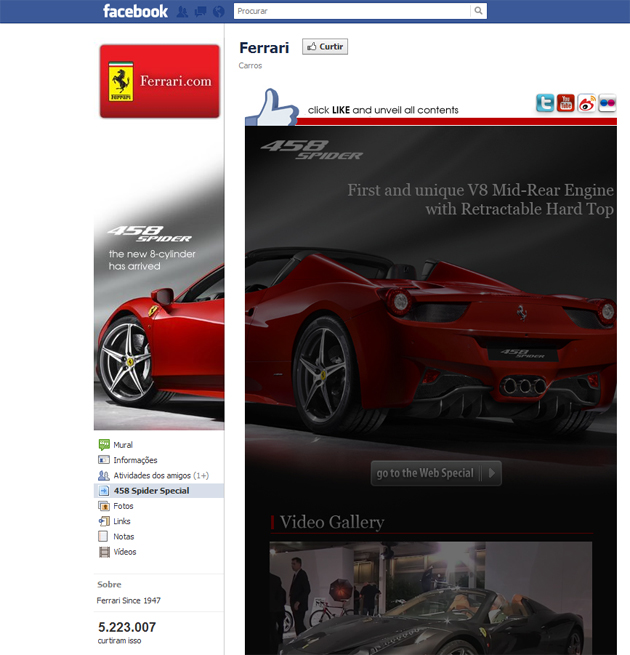Open the Notas tab
630x655 pixels.
(124, 536)
